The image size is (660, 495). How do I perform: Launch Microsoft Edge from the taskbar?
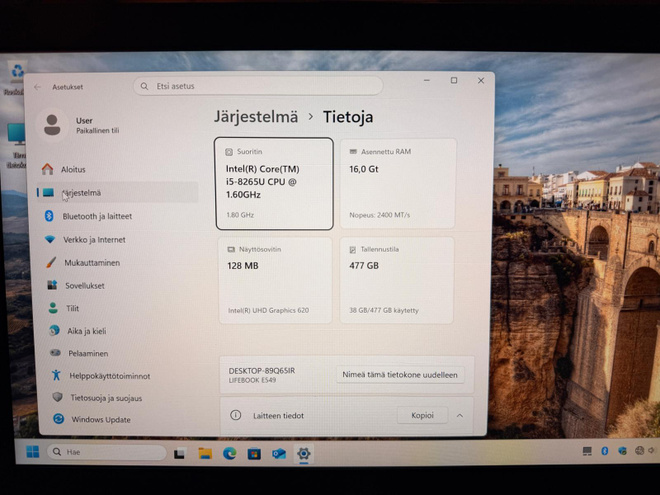(229, 453)
